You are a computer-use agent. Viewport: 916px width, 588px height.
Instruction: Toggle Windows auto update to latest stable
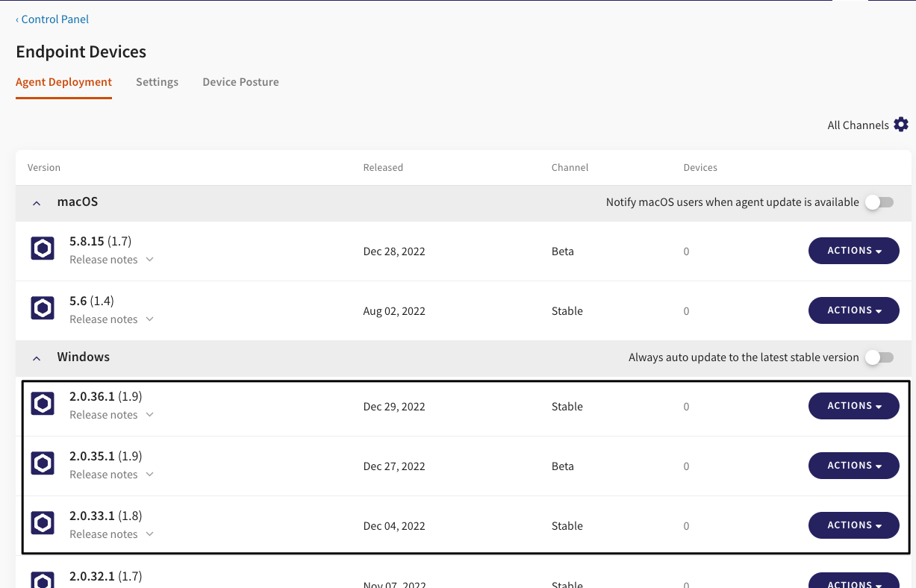tap(879, 357)
